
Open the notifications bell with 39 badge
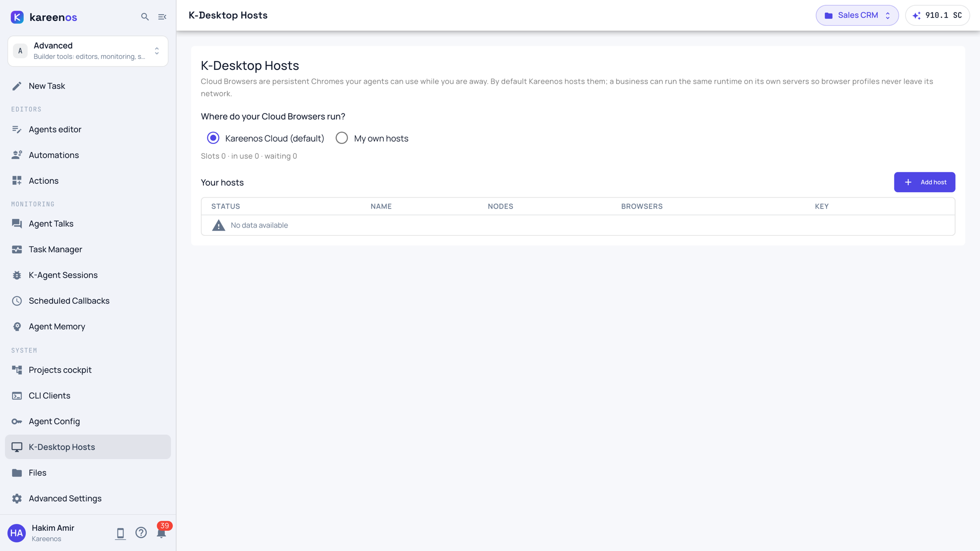(x=162, y=532)
